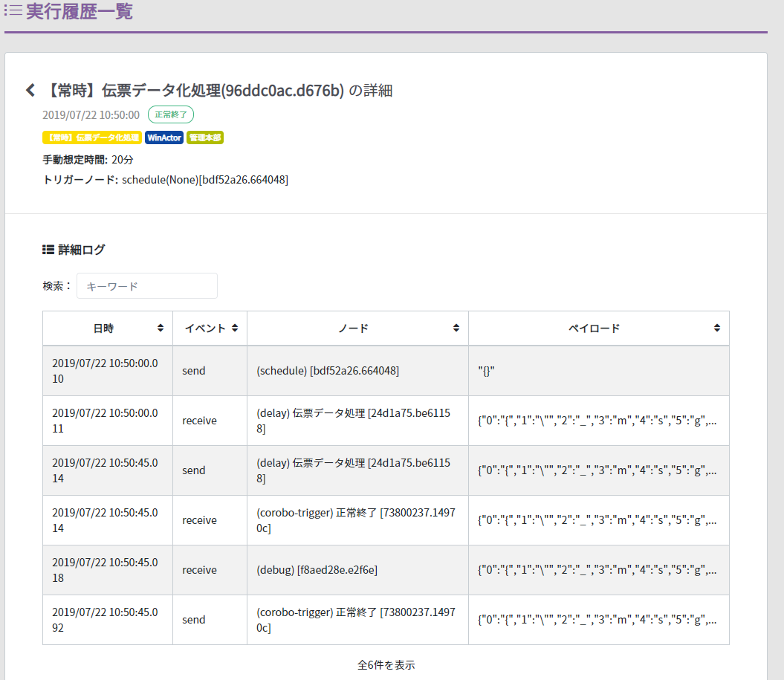The height and width of the screenshot is (680, 784).
Task: Sort by ペイロード column arrows
Action: pos(716,328)
